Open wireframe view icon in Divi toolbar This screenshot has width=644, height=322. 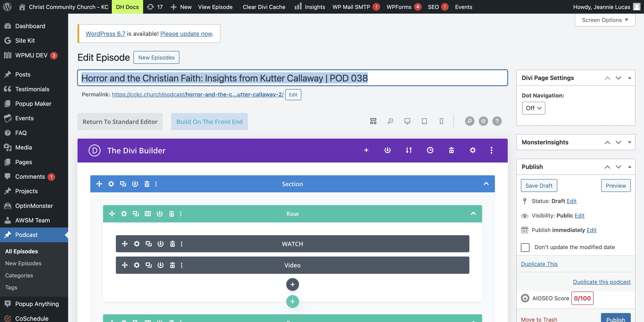click(x=373, y=121)
